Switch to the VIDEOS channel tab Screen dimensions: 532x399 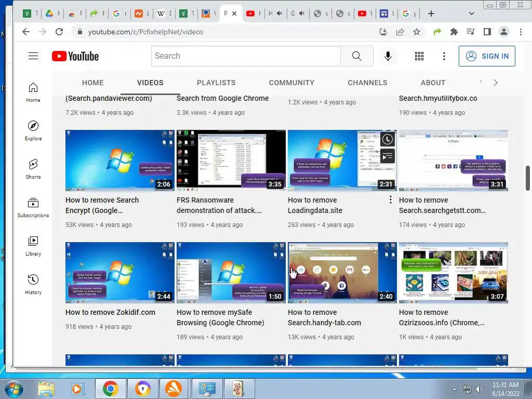point(150,83)
